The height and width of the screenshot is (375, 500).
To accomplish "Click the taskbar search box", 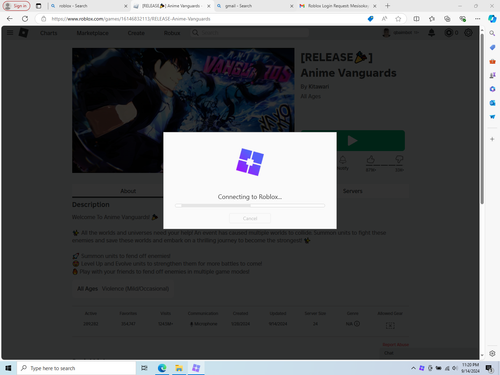I will [x=76, y=368].
